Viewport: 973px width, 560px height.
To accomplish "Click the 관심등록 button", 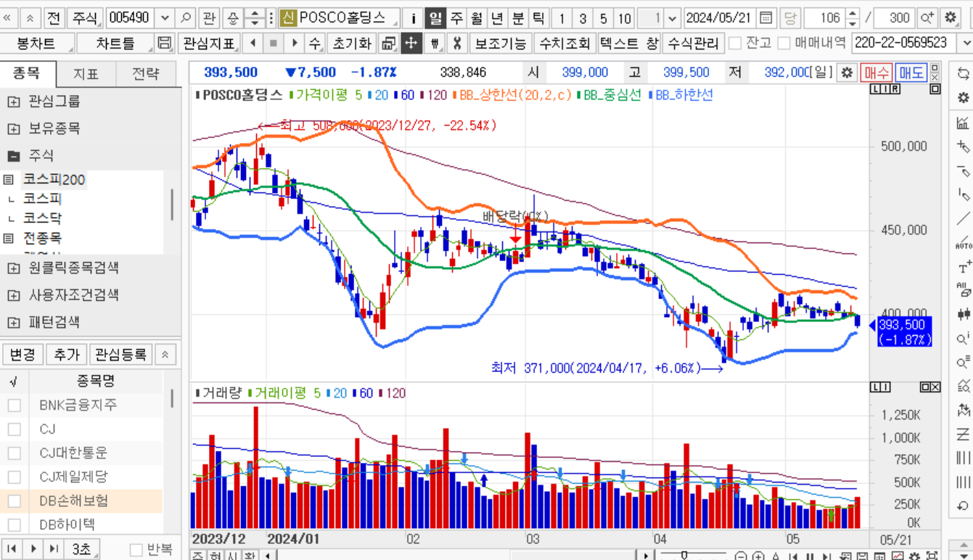I will pos(120,354).
